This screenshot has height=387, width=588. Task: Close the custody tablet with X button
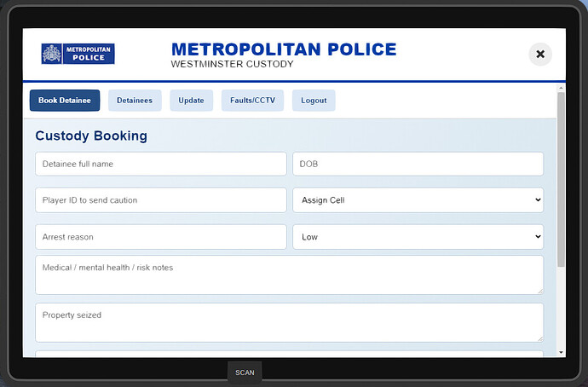tap(540, 54)
